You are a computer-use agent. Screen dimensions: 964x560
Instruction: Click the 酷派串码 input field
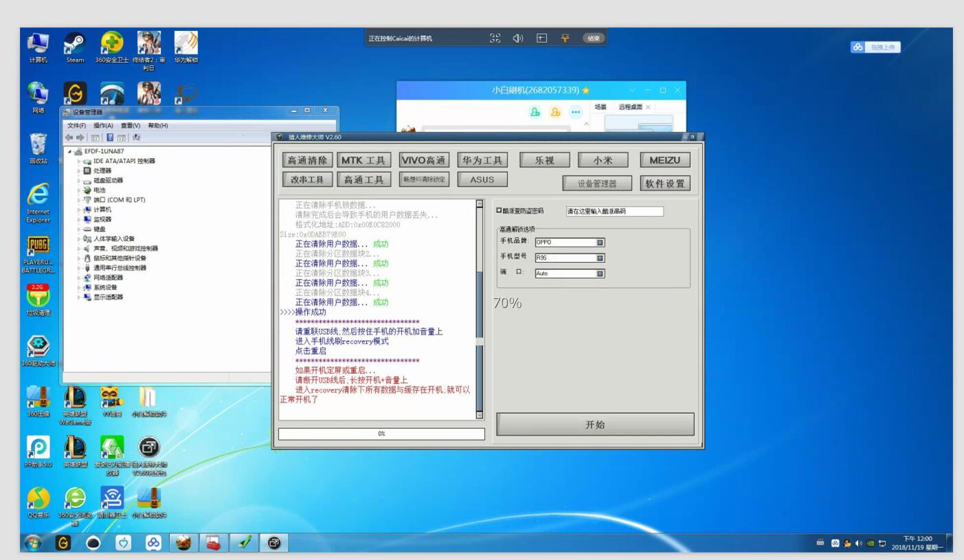[x=615, y=211]
